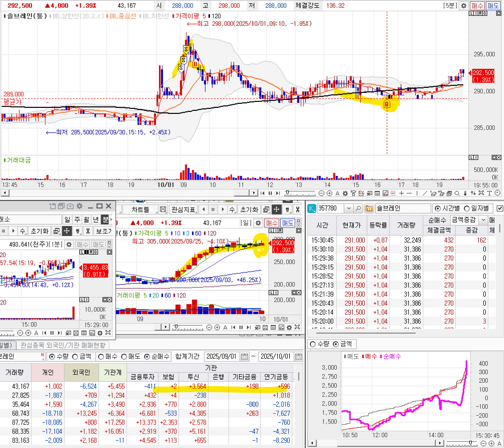The height and width of the screenshot is (448, 504).
Task: Open the start date 2025/09/01 calendar picker
Action: tap(244, 357)
